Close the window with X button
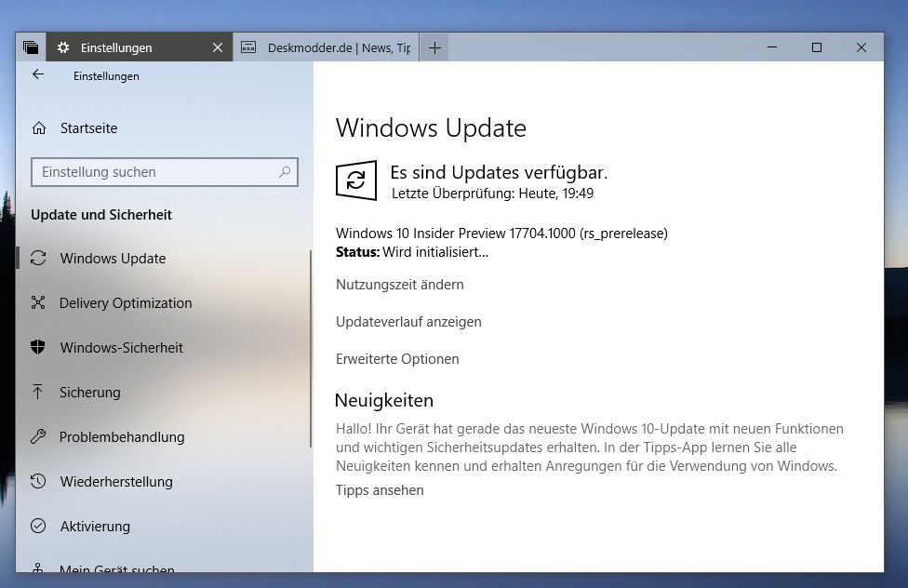 pyautogui.click(x=861, y=47)
